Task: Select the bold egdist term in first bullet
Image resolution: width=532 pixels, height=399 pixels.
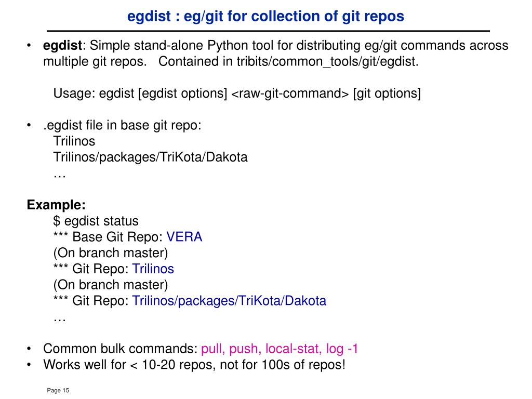Action: (x=62, y=46)
